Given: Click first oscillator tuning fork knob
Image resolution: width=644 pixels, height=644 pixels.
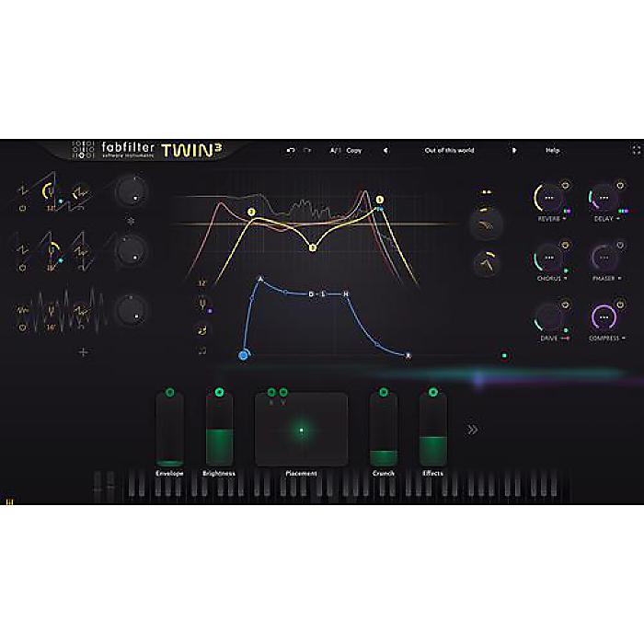Looking at the screenshot, I should tap(50, 191).
